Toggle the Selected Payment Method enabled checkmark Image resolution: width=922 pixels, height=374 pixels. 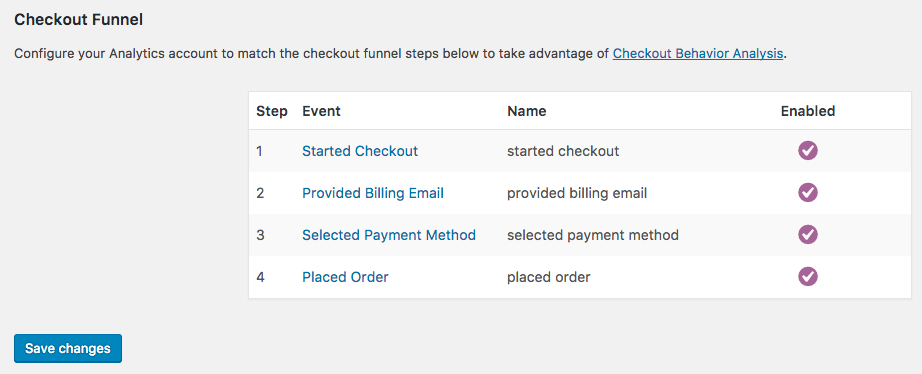pos(808,235)
